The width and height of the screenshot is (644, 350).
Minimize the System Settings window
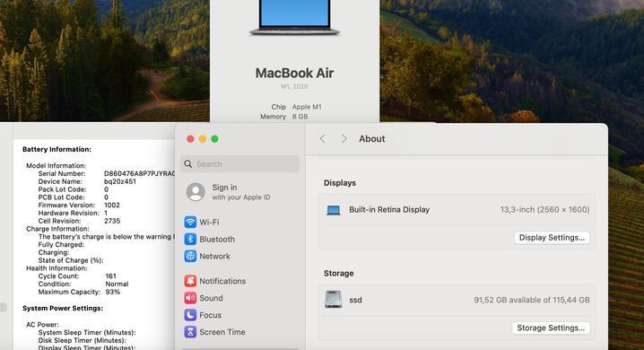pos(203,139)
